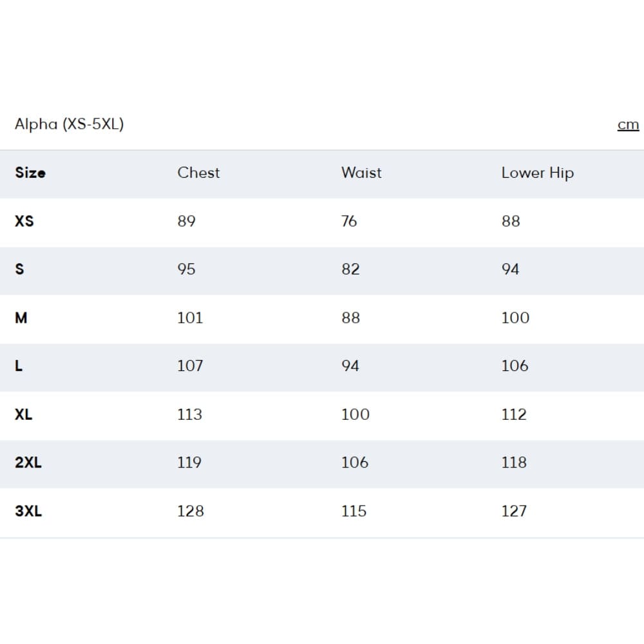Select the M chest value 101
Image resolution: width=644 pixels, height=644 pixels.
click(x=190, y=317)
